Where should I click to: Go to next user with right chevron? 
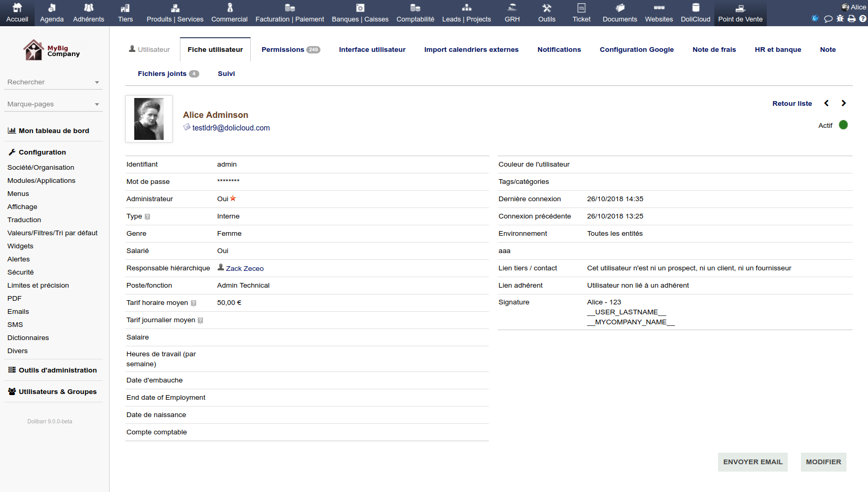pyautogui.click(x=843, y=103)
